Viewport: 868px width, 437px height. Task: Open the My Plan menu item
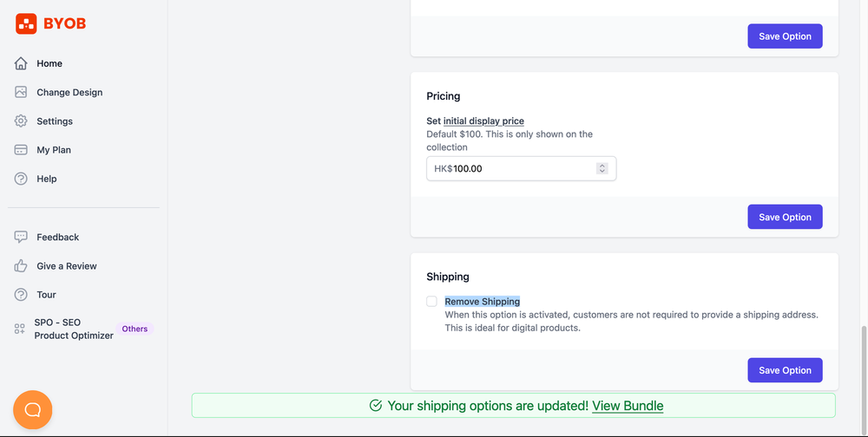pyautogui.click(x=54, y=150)
